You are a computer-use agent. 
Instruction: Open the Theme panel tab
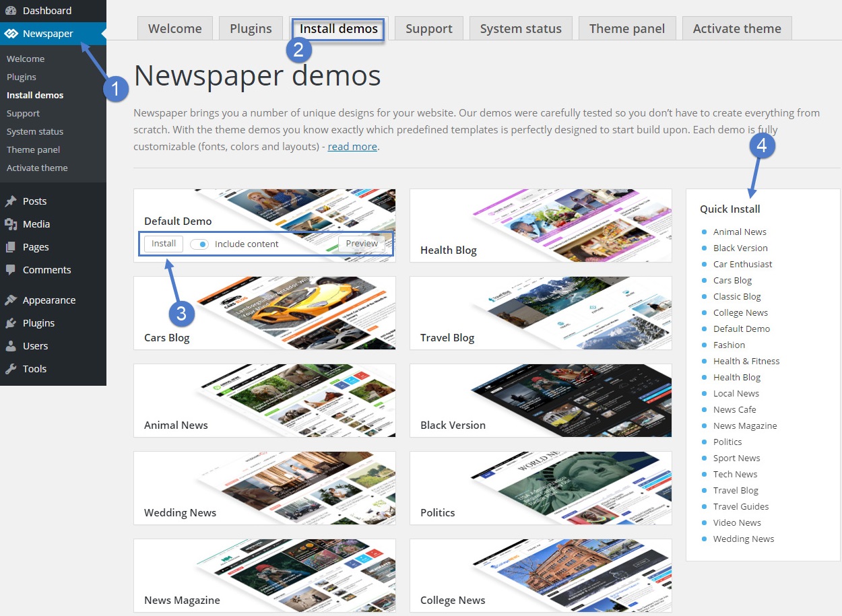click(x=627, y=28)
